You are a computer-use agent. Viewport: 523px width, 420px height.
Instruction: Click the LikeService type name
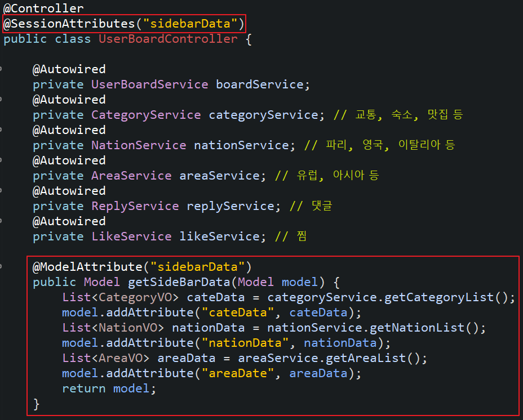click(131, 236)
